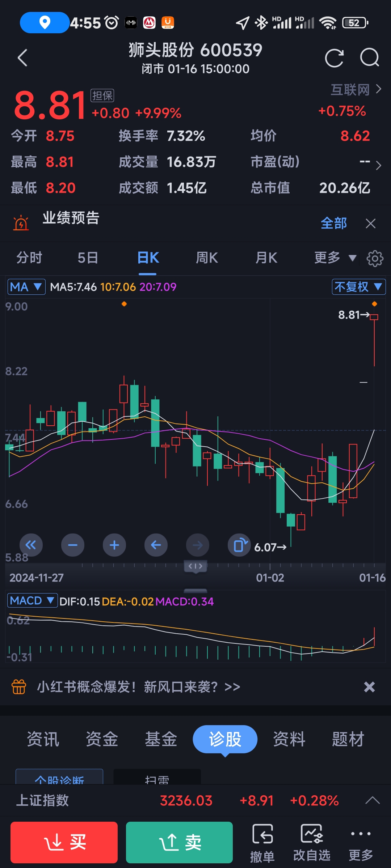Screen dimensions: 391x868
Task: Switch to the 分时 chart tab
Action: pos(29,258)
